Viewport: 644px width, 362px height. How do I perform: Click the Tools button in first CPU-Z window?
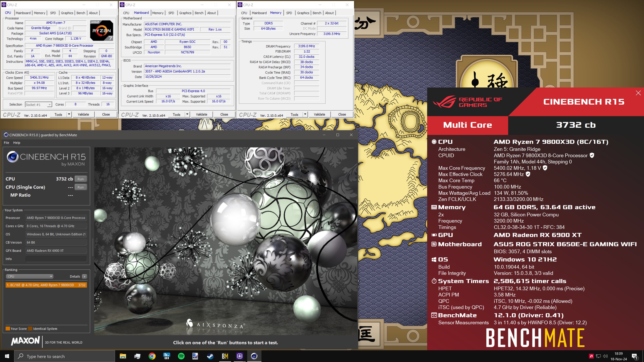[58, 114]
